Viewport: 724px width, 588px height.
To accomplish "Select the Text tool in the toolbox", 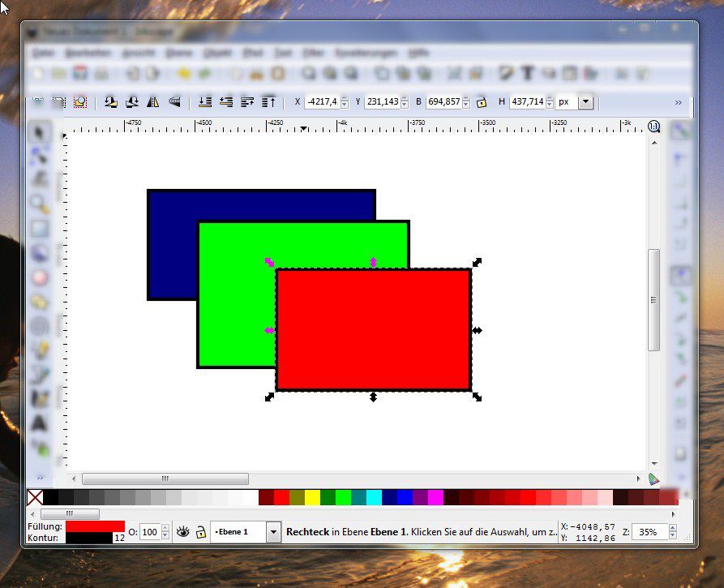I will coord(38,423).
